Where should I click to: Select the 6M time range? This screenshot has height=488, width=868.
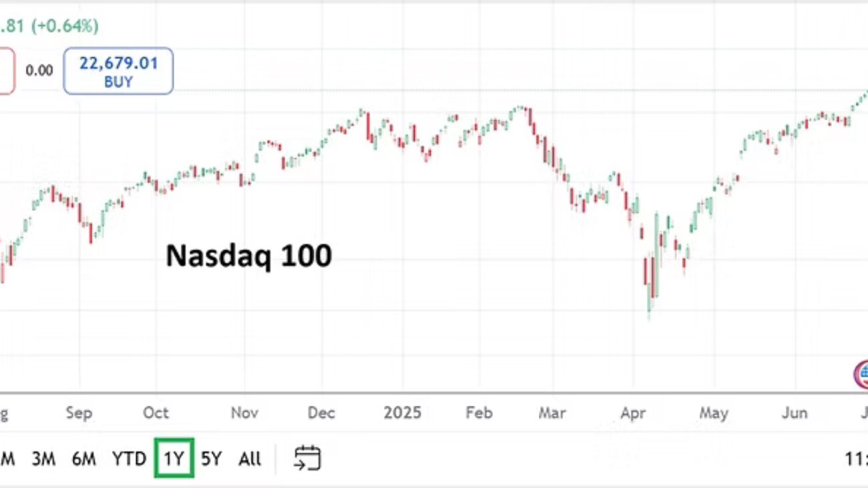[x=83, y=459]
